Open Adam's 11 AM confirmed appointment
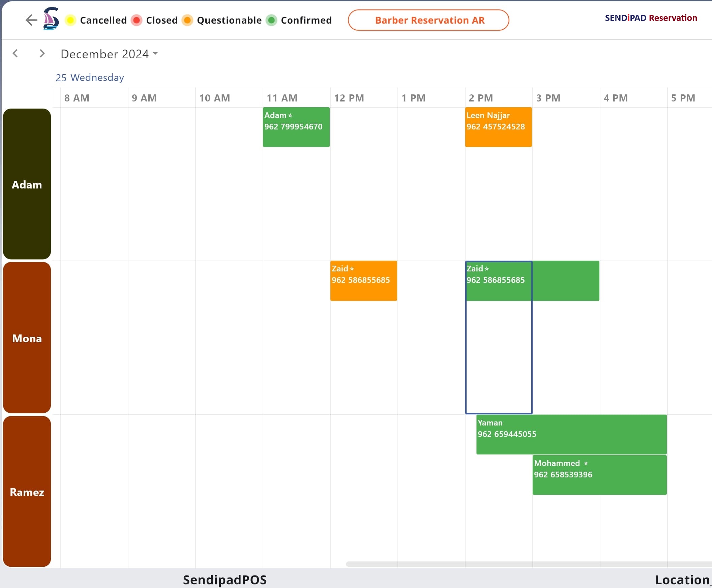 tap(296, 127)
